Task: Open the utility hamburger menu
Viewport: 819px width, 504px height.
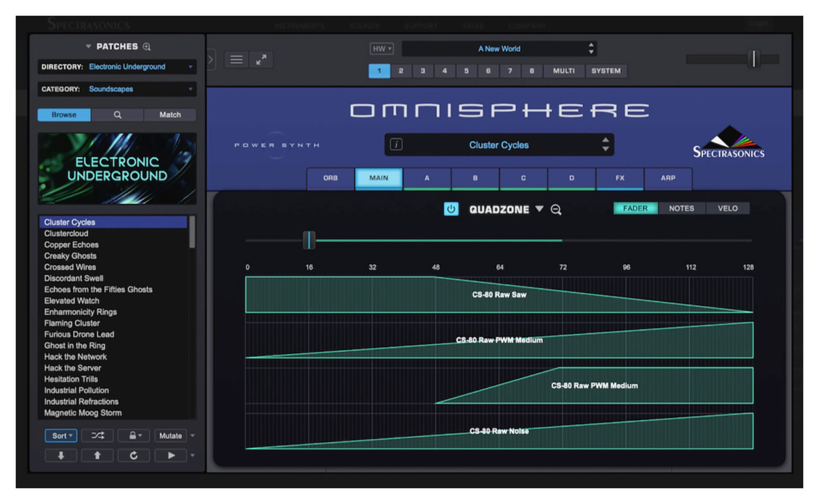Action: pos(236,59)
